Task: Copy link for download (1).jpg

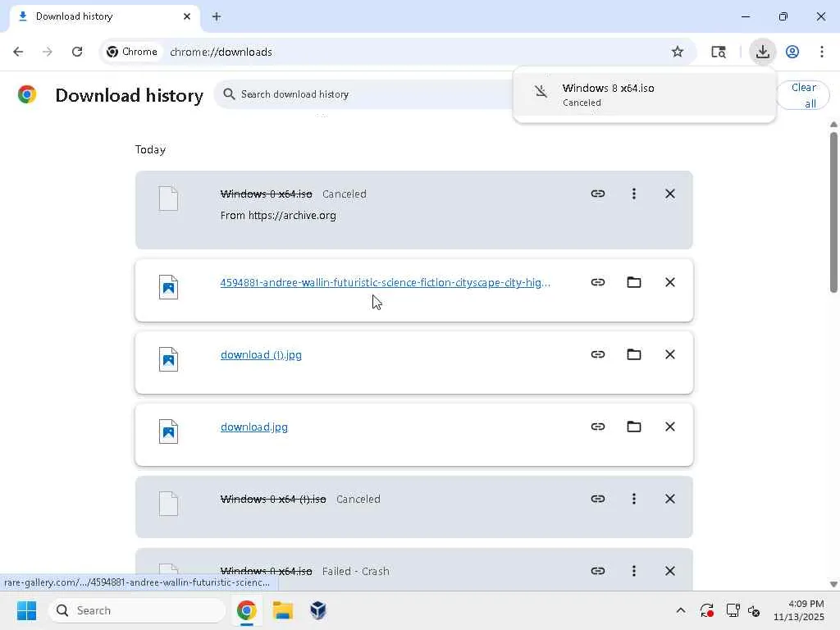Action: coord(598,354)
